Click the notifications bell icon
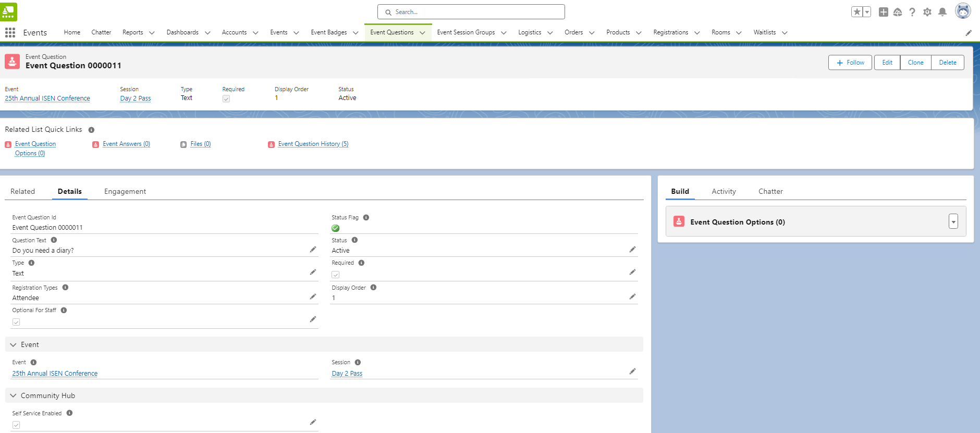Viewport: 980px width, 433px height. pyautogui.click(x=942, y=12)
